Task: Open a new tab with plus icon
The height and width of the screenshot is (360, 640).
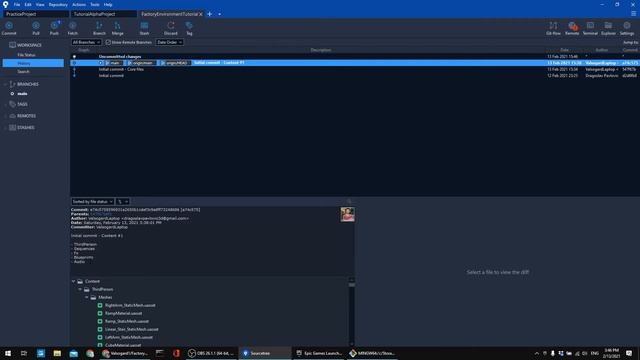Action: point(209,14)
